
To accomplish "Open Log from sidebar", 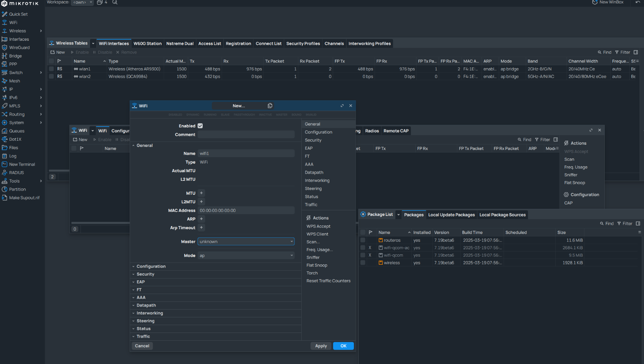I will pyautogui.click(x=13, y=156).
